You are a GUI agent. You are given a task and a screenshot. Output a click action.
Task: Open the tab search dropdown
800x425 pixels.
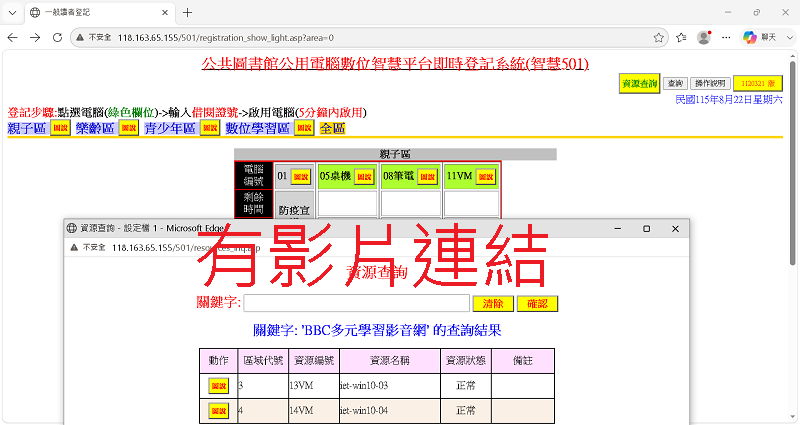13,13
